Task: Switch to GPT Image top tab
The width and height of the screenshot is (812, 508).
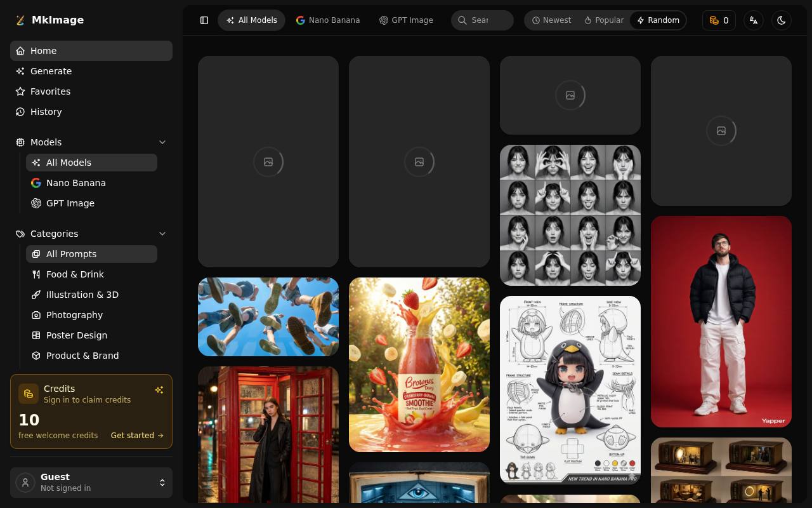Action: 406,20
